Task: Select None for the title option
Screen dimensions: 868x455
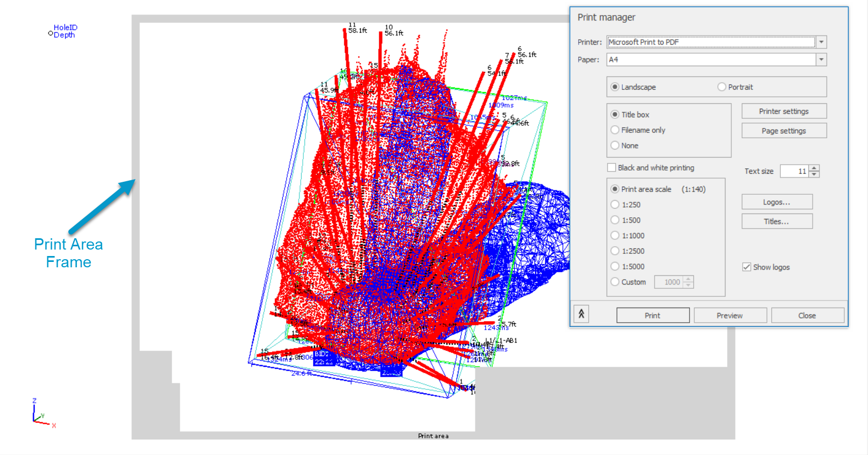Action: [625, 146]
